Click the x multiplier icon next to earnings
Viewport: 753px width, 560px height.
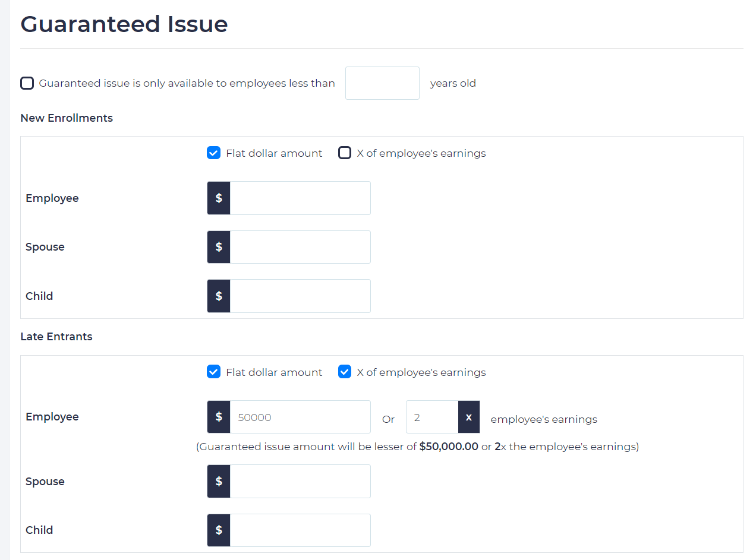pyautogui.click(x=469, y=417)
